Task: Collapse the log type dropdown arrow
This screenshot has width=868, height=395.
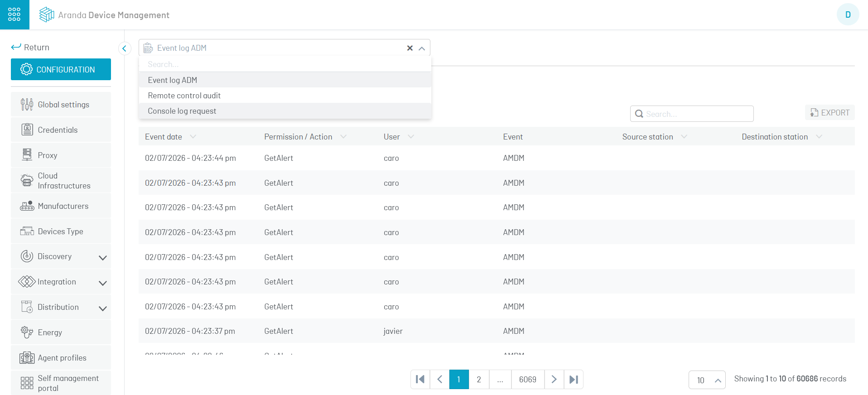Action: click(x=422, y=48)
